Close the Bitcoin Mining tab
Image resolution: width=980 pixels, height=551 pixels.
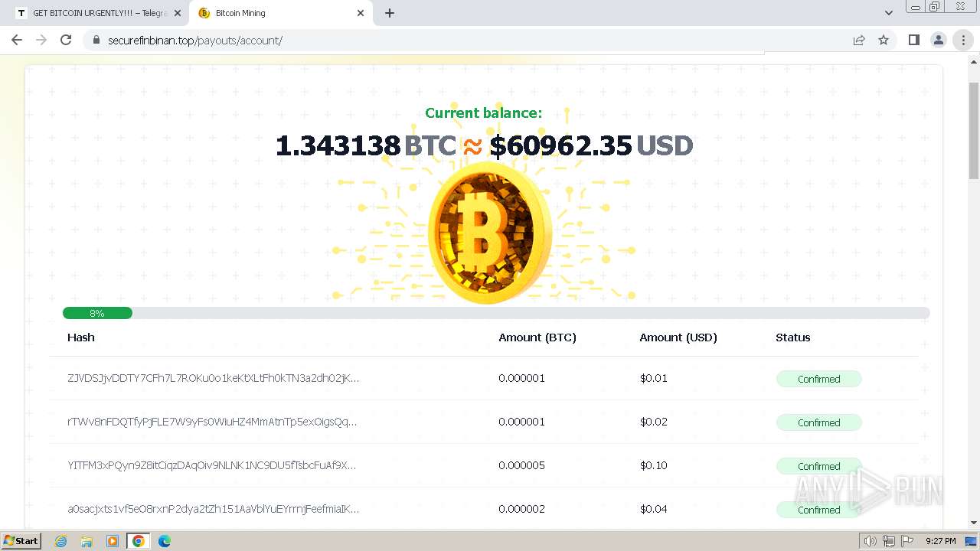361,13
